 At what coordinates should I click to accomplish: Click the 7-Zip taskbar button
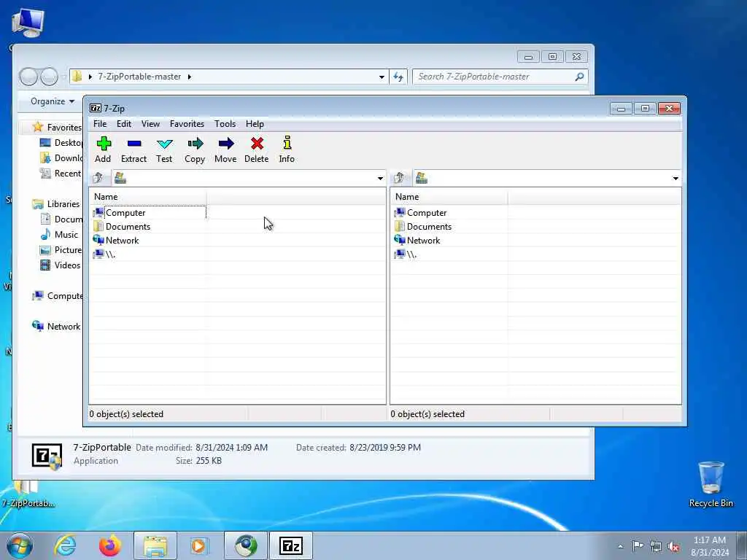(x=291, y=545)
